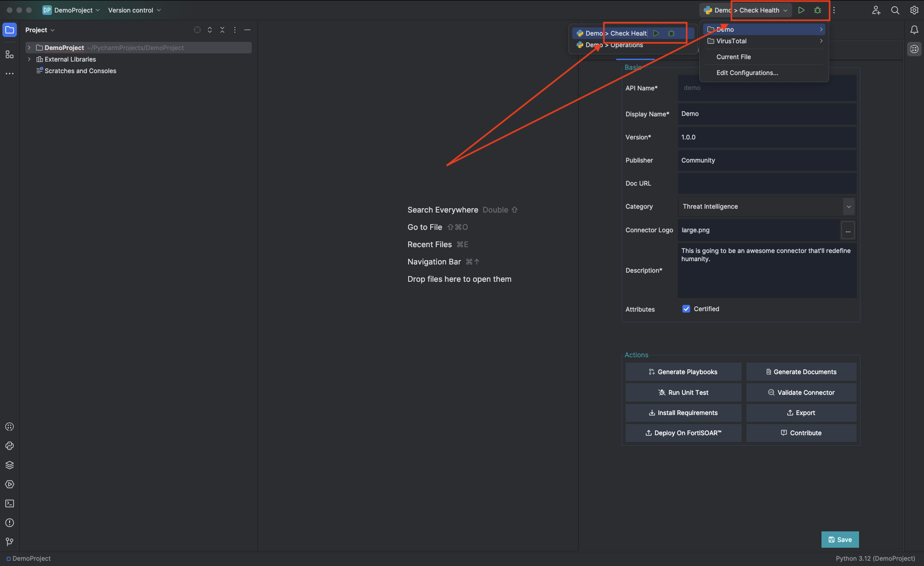Open Python Packages tool window icon

coord(10,465)
